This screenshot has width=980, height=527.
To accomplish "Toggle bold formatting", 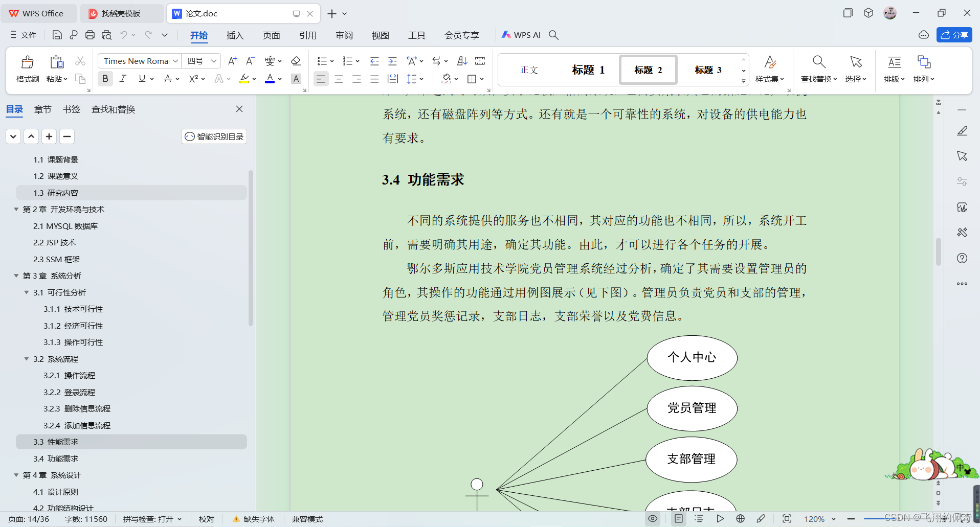I will (105, 79).
